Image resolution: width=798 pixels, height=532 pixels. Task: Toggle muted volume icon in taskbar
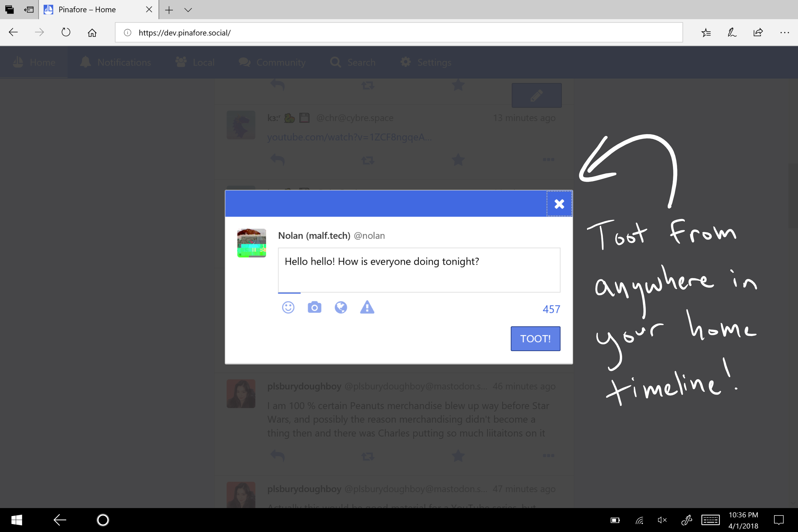tap(662, 520)
